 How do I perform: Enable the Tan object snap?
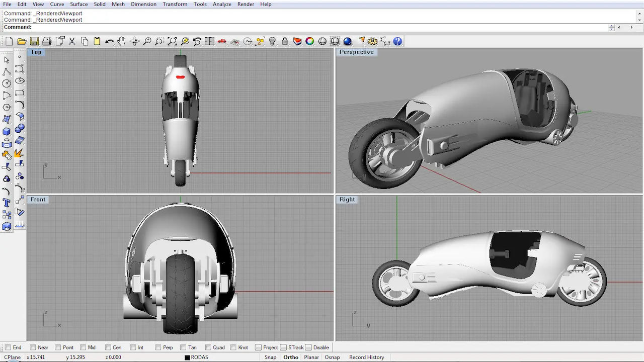coord(183,347)
